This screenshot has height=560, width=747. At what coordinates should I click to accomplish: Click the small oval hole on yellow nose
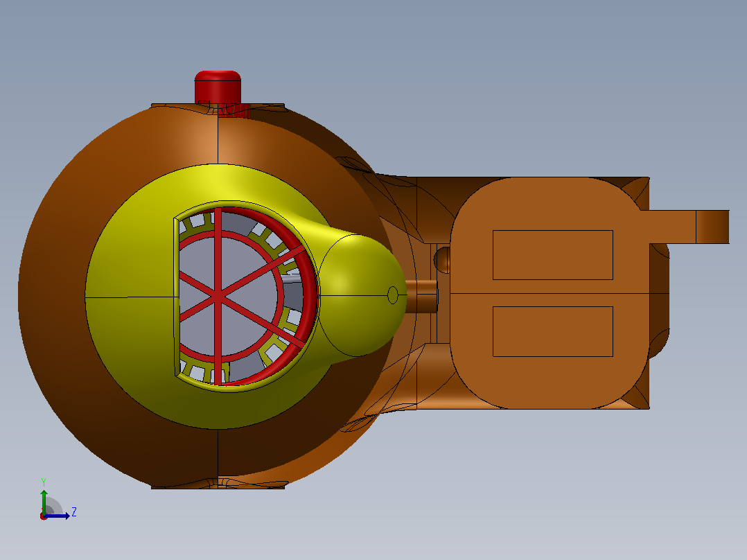click(x=392, y=295)
